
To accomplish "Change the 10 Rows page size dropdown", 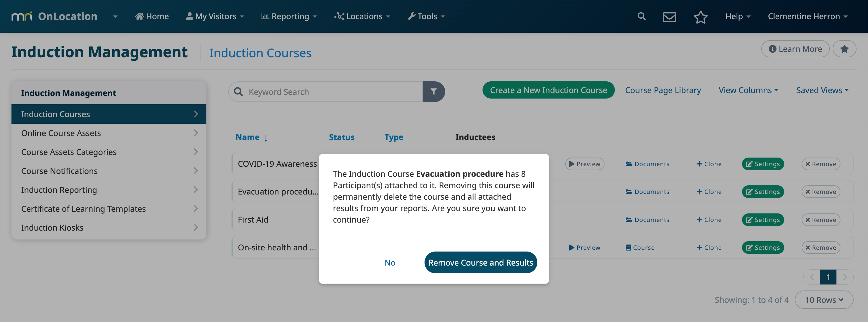I will coord(824,299).
